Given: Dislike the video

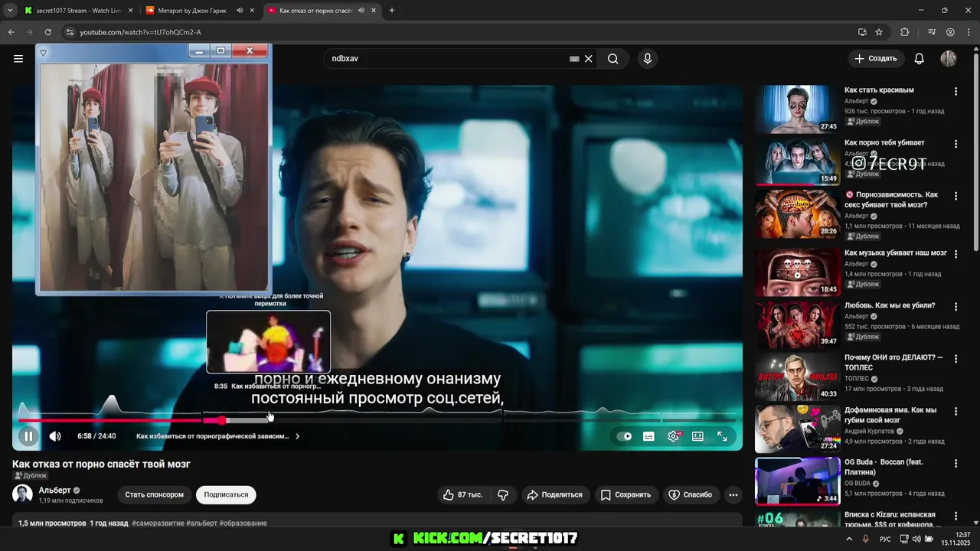Looking at the screenshot, I should click(x=503, y=495).
